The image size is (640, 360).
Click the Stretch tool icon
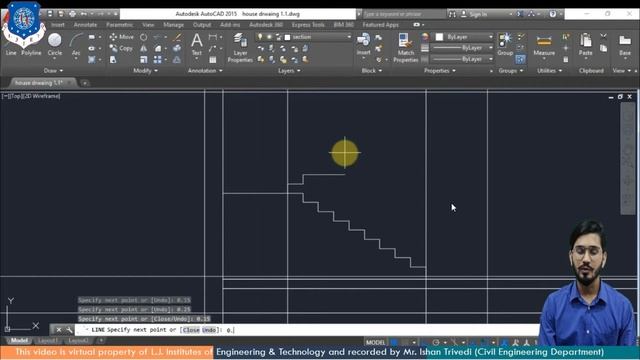113,60
